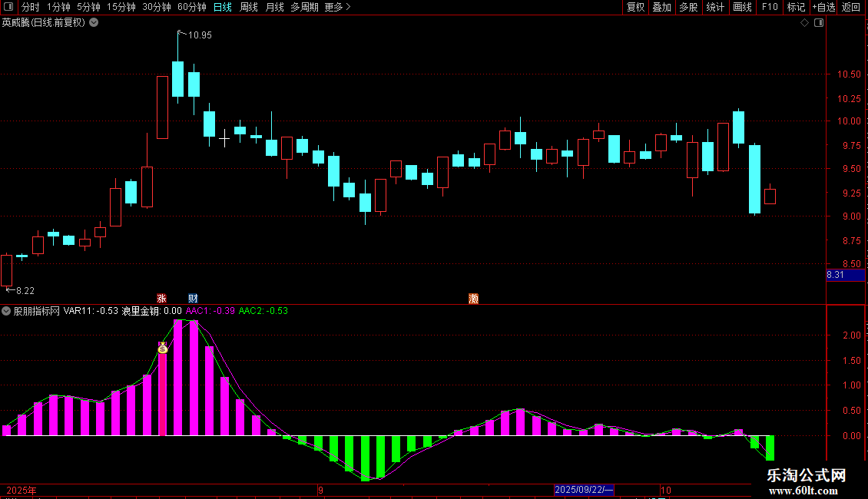Click the 2025年 label on time axis
The image size is (868, 499).
(x=22, y=490)
